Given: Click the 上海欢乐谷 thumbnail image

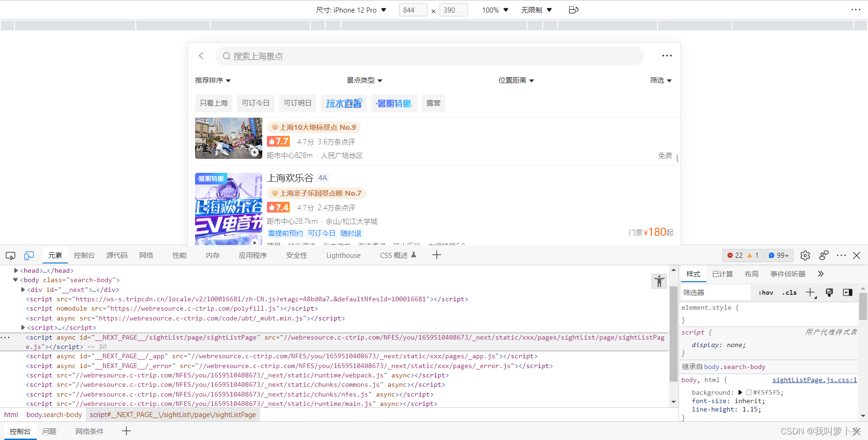Looking at the screenshot, I should [x=229, y=209].
